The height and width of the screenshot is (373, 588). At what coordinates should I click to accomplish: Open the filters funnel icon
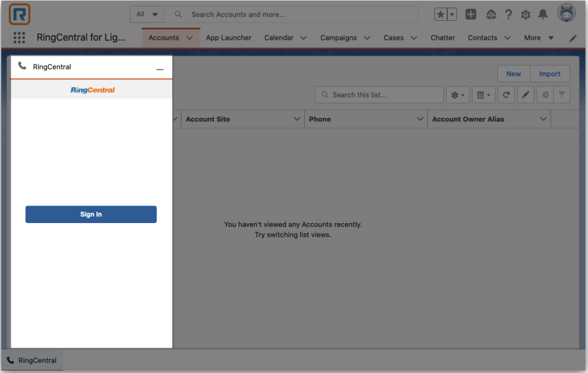coord(562,95)
